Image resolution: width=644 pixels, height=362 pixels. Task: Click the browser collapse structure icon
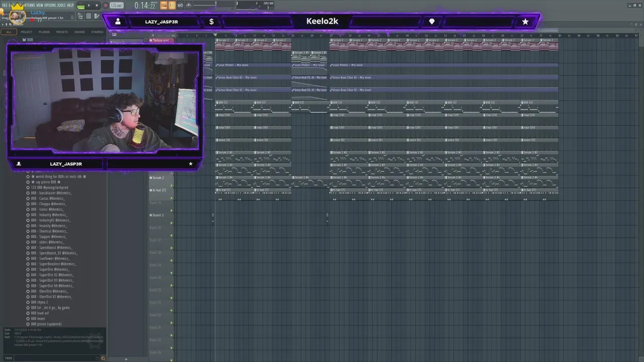coord(97,16)
